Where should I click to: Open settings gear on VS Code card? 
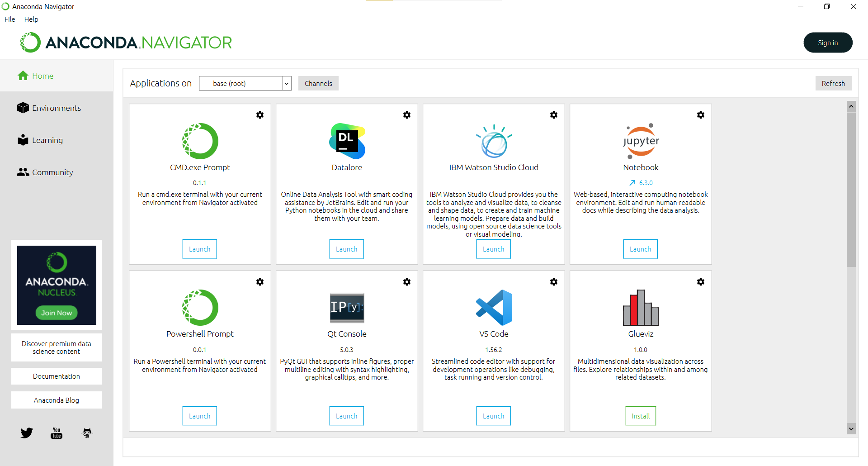554,282
